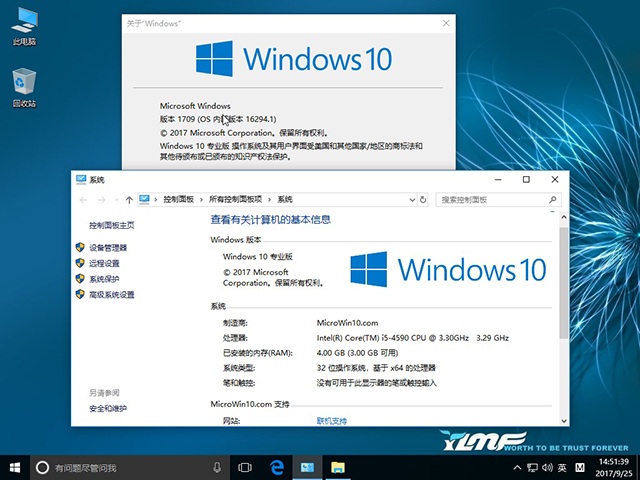
Task: Click the scroll up arrow in System window
Action: click(x=564, y=217)
